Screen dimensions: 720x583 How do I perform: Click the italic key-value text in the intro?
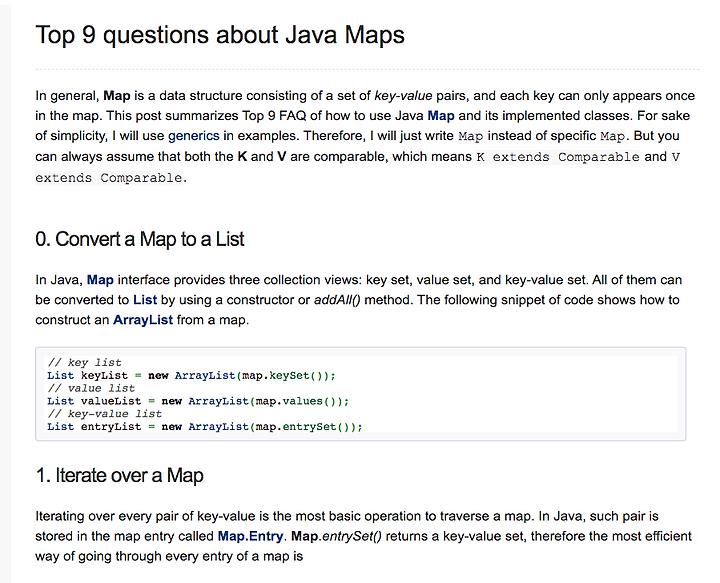point(403,96)
